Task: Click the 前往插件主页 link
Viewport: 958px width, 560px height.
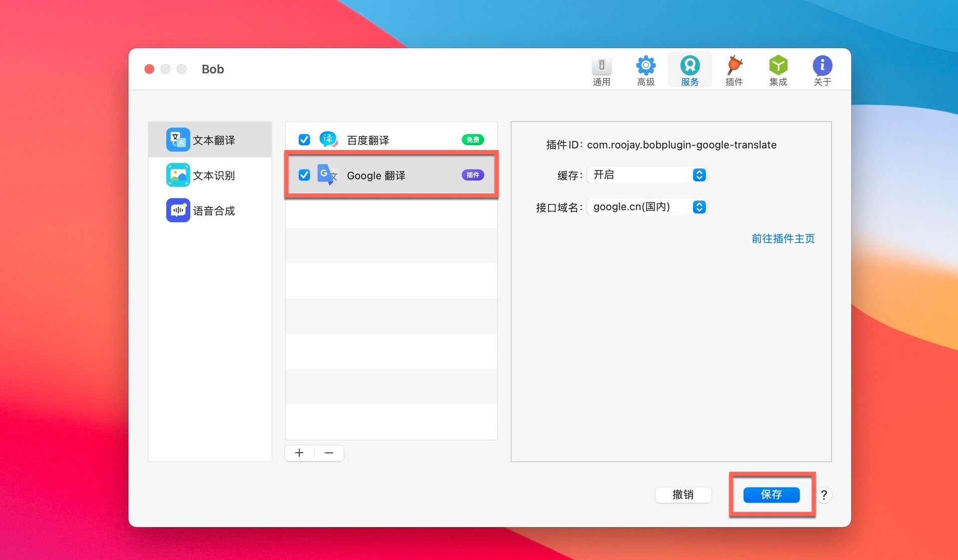Action: (782, 239)
